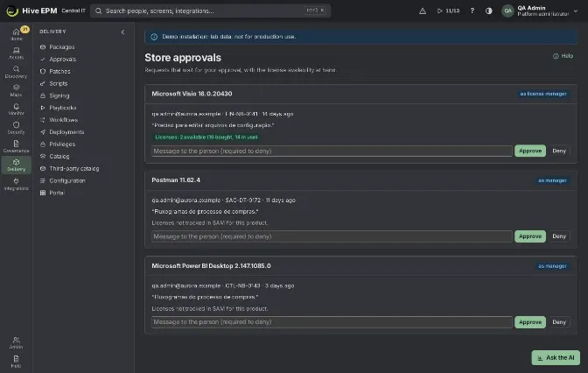
Task: Open the Security shield icon
Action: (16, 128)
